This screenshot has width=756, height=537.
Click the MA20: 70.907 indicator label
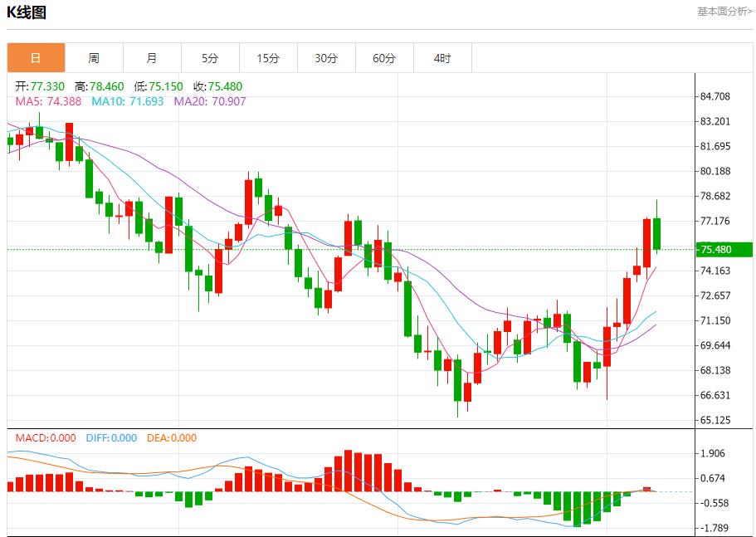pyautogui.click(x=210, y=101)
